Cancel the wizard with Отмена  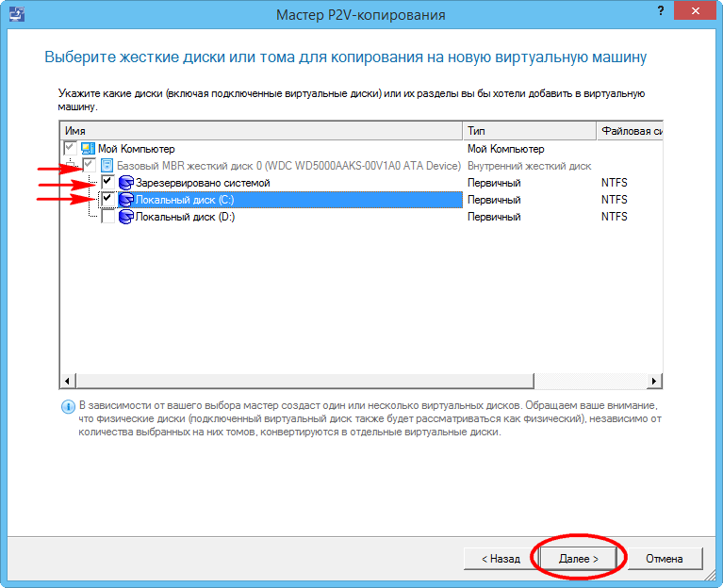click(664, 559)
